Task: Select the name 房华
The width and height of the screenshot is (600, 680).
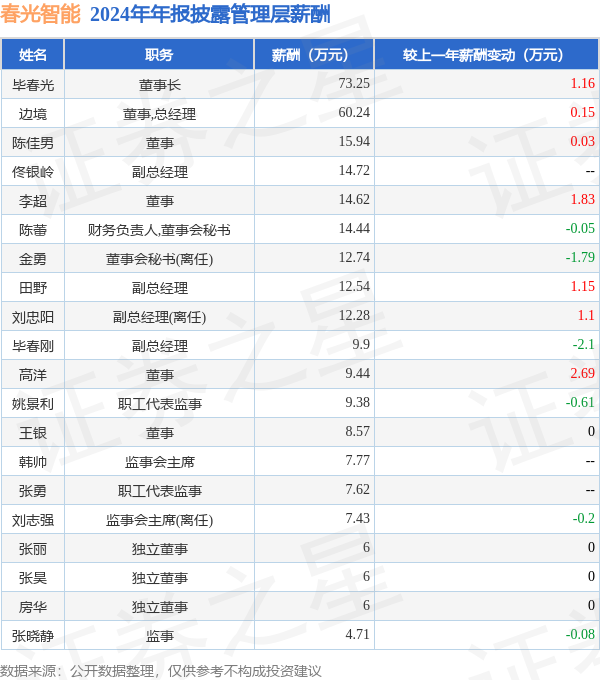Action: [x=33, y=608]
